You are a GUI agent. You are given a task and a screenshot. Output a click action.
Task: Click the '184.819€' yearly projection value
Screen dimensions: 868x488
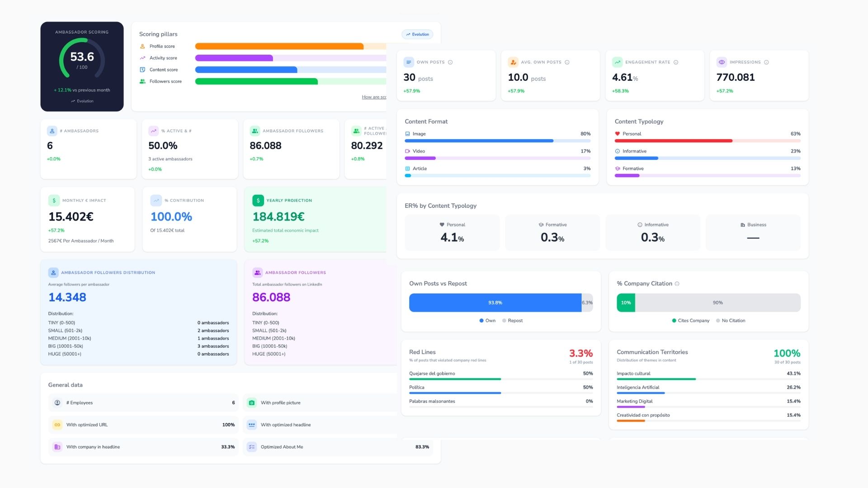[278, 217]
